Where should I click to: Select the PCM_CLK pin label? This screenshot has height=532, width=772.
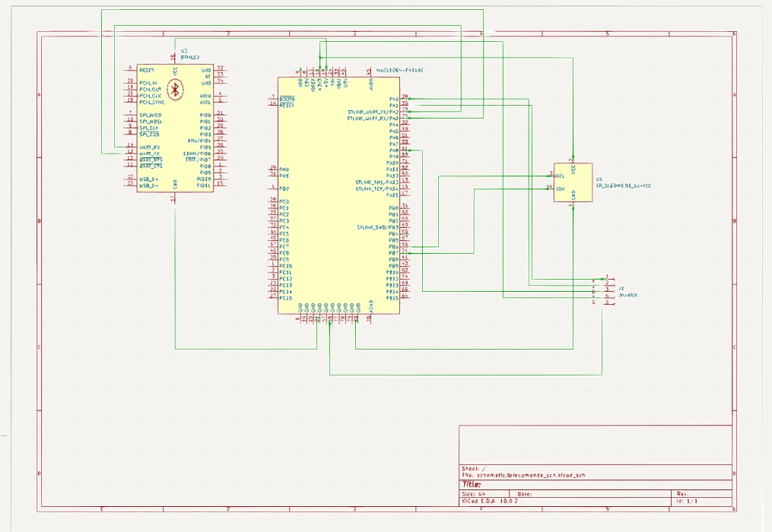150,96
